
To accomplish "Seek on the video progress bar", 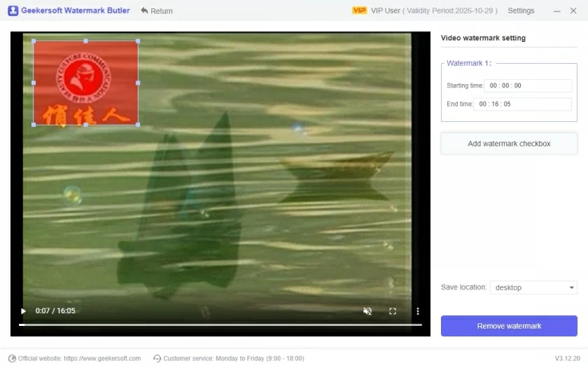I will click(x=220, y=325).
